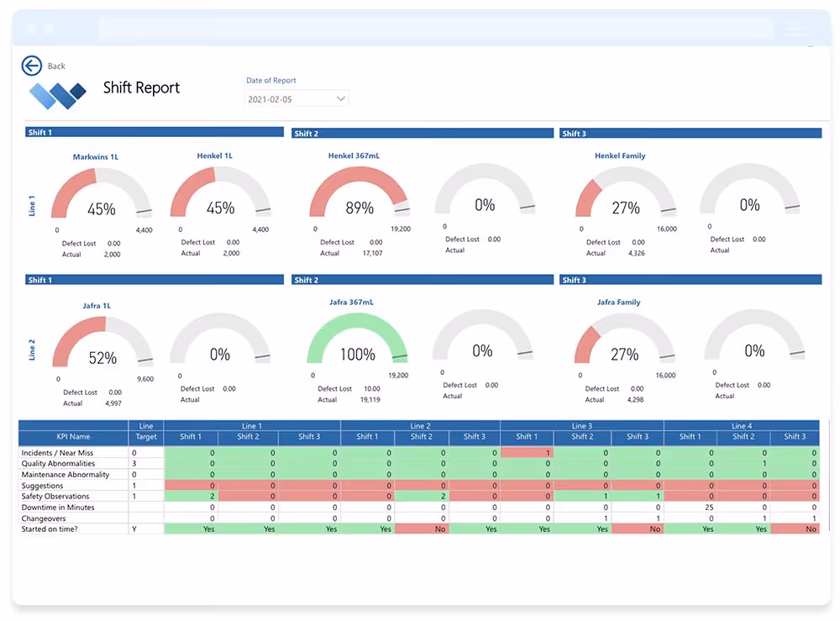Click the vertical Line 1 label

(32, 206)
